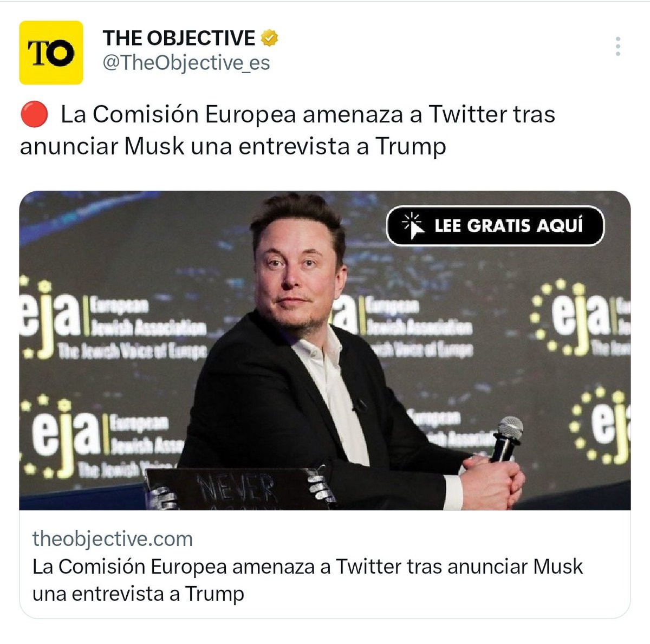Open the article preview image
The height and width of the screenshot is (644, 650).
[x=325, y=350]
